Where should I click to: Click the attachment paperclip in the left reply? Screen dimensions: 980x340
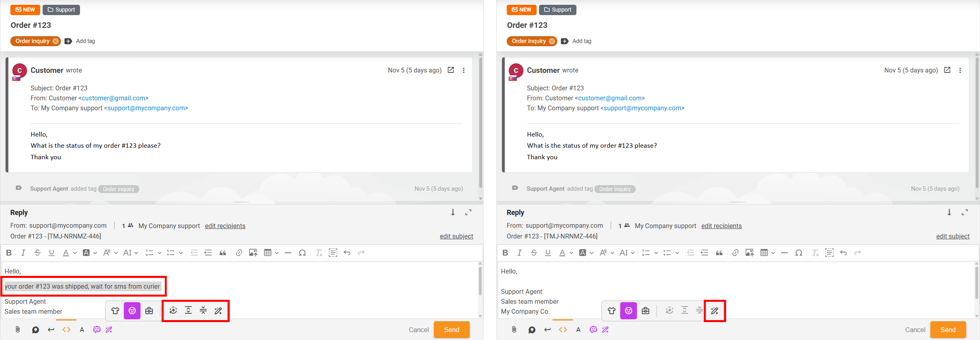(18, 330)
